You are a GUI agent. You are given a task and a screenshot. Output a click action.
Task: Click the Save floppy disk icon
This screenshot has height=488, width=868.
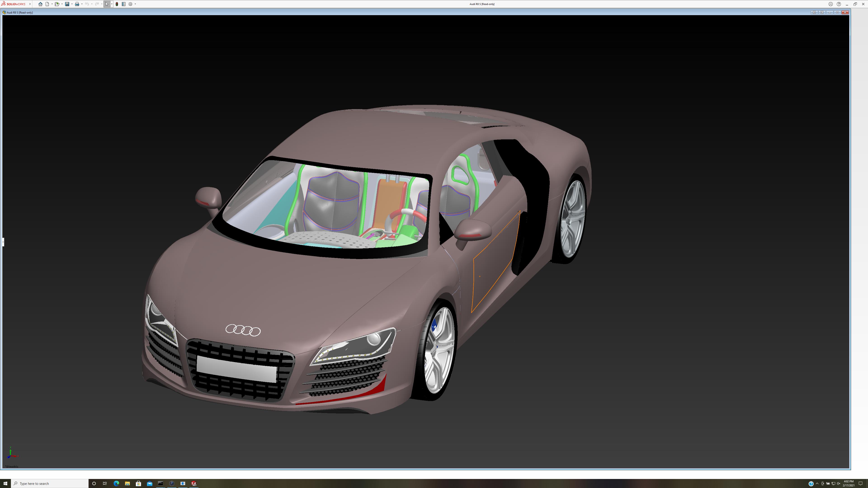(x=67, y=4)
